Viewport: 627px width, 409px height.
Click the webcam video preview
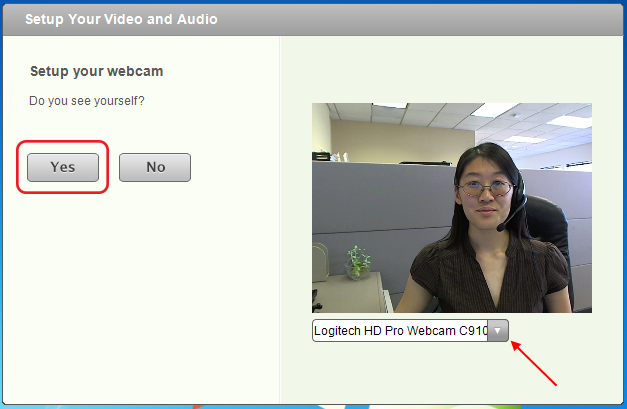451,208
